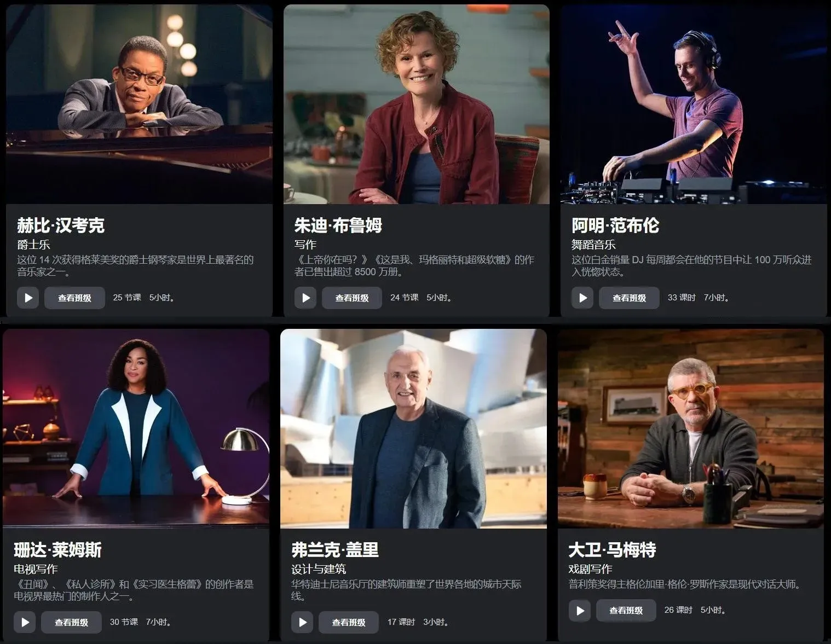The width and height of the screenshot is (831, 644).
Task: Click the 舞蹈音乐 category text
Action: click(x=593, y=245)
